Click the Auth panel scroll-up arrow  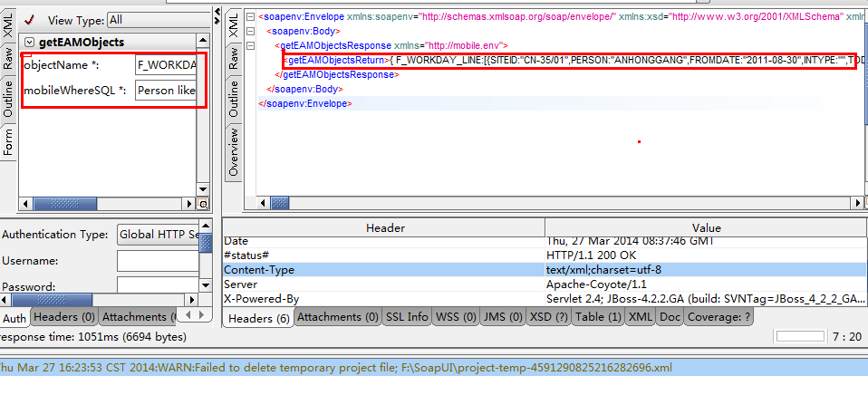tap(206, 226)
